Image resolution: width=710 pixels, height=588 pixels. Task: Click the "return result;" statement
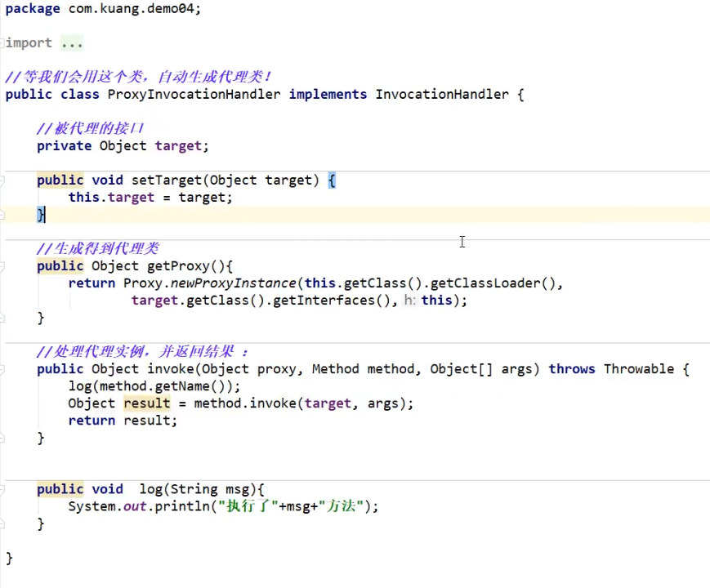(x=123, y=421)
